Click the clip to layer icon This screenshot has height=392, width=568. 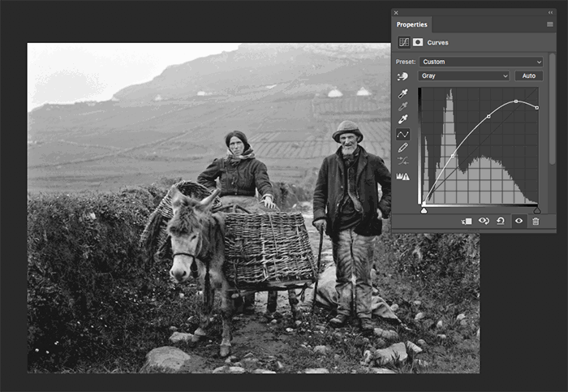467,221
